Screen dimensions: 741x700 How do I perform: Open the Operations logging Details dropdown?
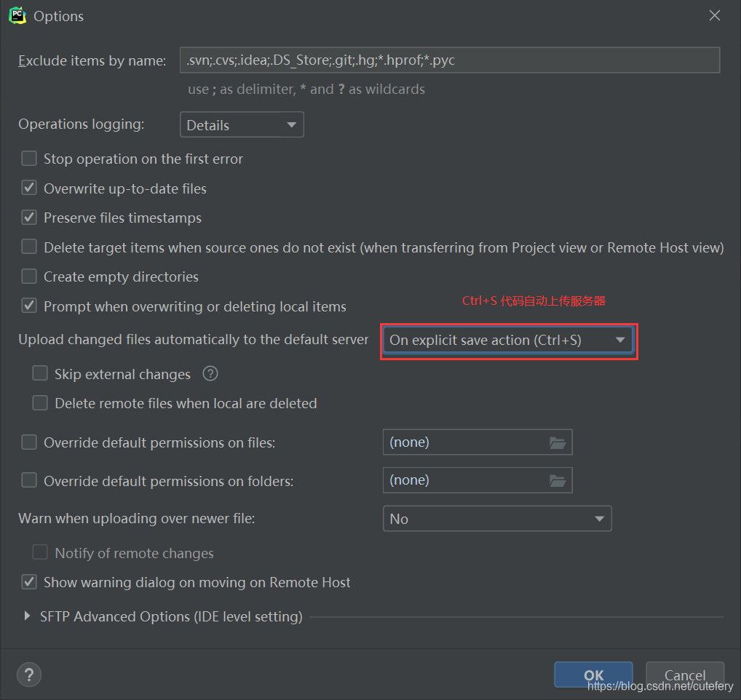(242, 125)
